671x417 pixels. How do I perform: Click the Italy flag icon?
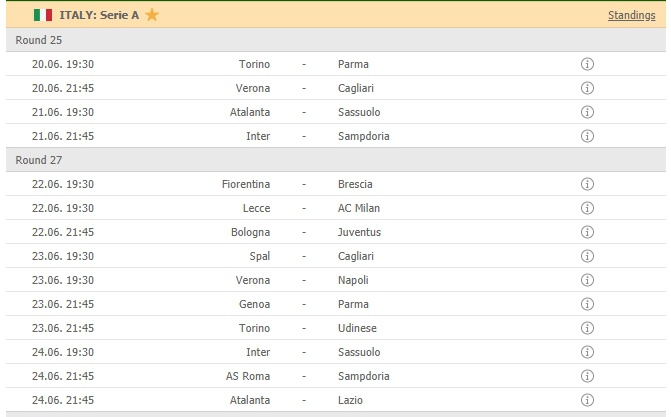[43, 15]
